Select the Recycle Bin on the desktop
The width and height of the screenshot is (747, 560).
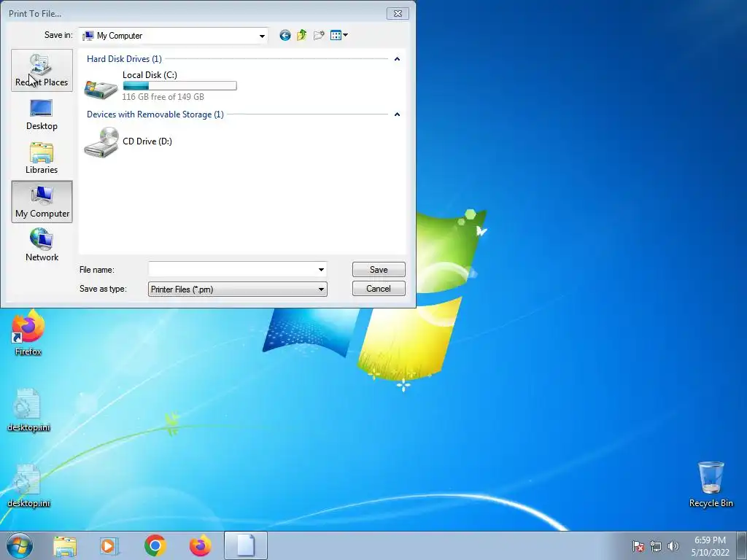[x=711, y=484]
